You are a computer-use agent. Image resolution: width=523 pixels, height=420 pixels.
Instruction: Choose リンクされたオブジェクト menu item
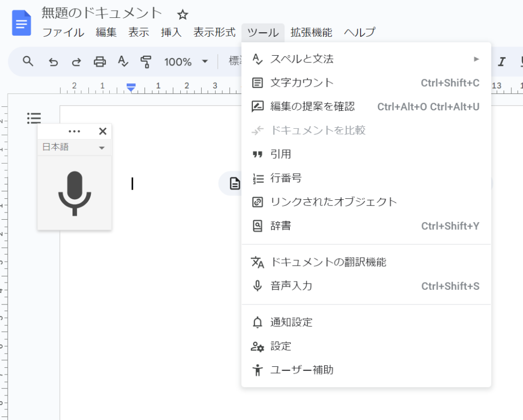click(x=366, y=202)
